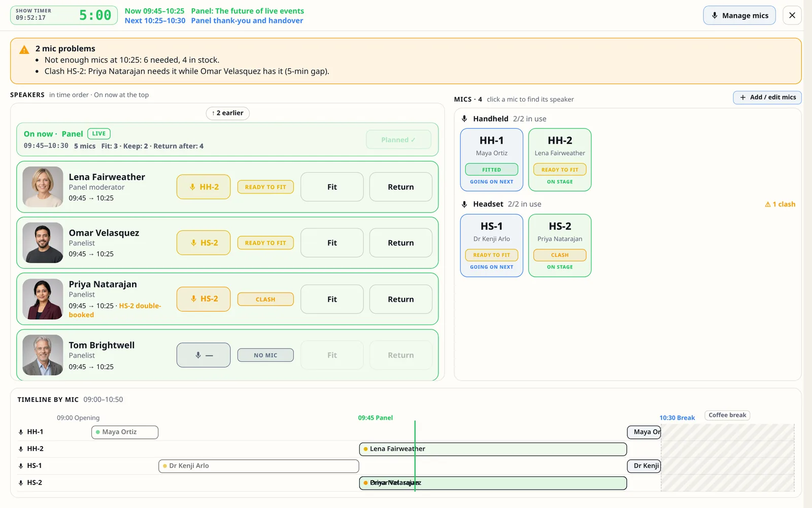Viewport: 812px width, 508px height.
Task: Click the Dr Kenji Arlo opening block on HS-1 timeline
Action: tap(259, 466)
